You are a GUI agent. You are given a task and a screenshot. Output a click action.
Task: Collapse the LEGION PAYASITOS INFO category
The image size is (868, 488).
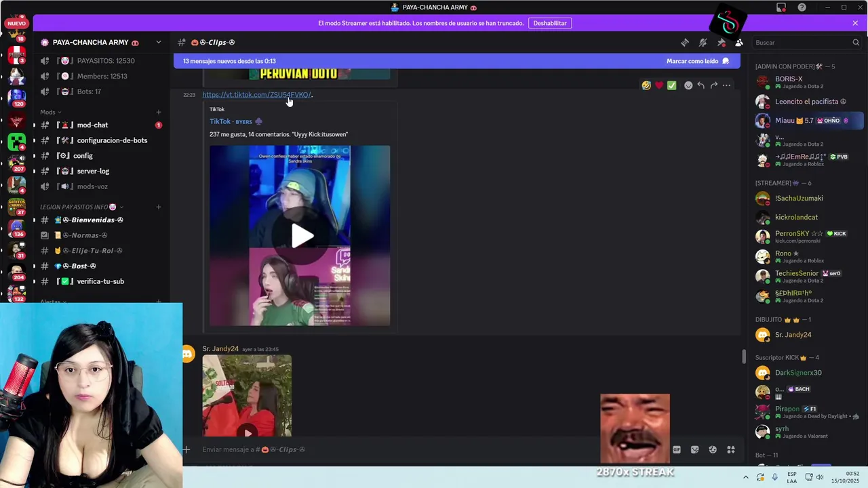click(x=81, y=207)
